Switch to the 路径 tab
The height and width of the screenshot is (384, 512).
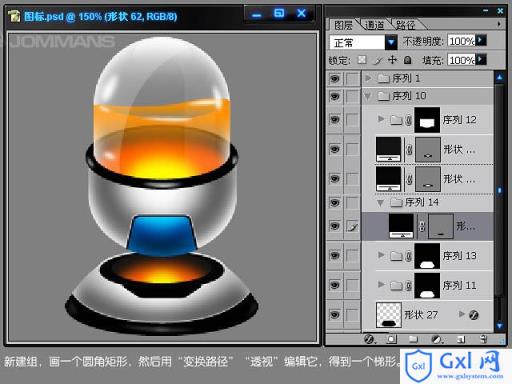[x=405, y=25]
